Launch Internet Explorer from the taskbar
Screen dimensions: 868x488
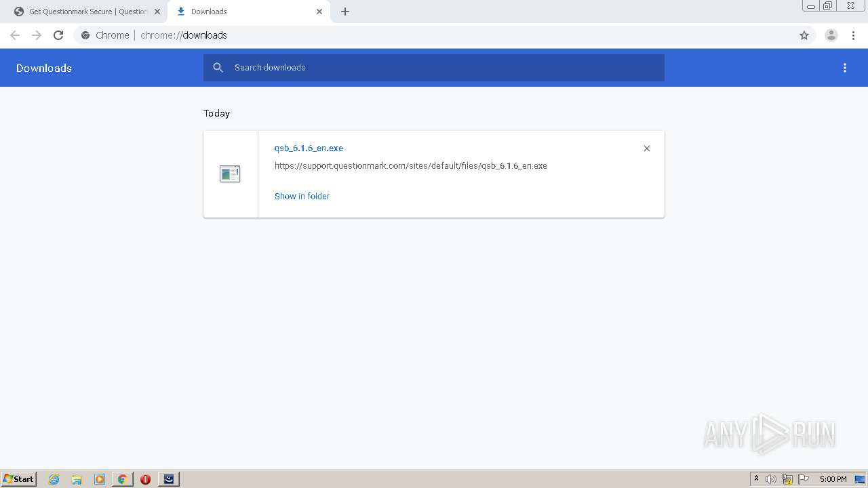click(54, 479)
